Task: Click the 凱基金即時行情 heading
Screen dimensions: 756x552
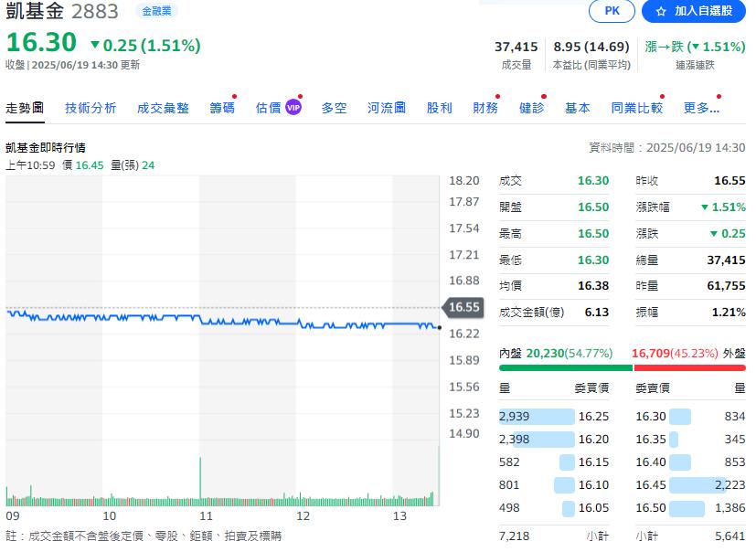Action: click(46, 147)
